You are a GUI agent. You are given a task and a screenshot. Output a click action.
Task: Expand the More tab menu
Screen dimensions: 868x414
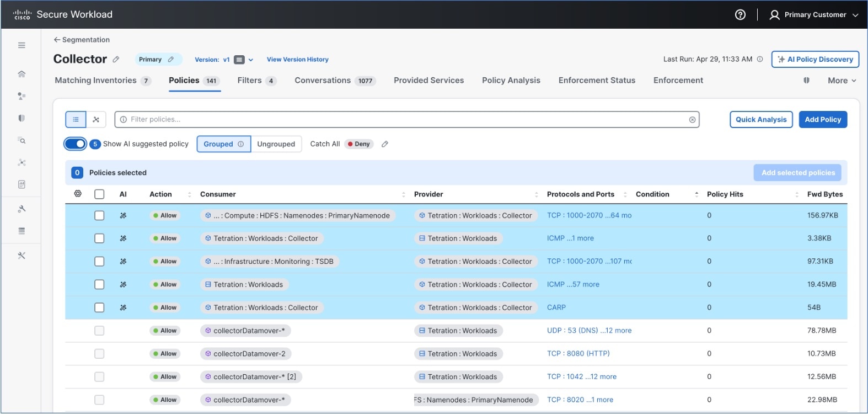pos(842,81)
